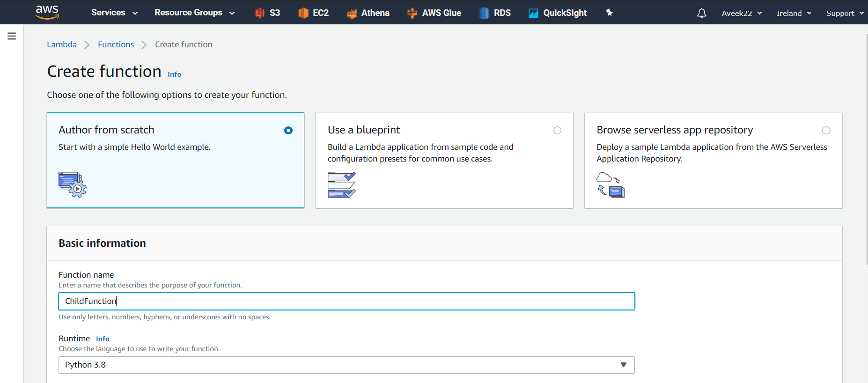Click the AWS logo home icon
The image size is (868, 383).
(47, 12)
